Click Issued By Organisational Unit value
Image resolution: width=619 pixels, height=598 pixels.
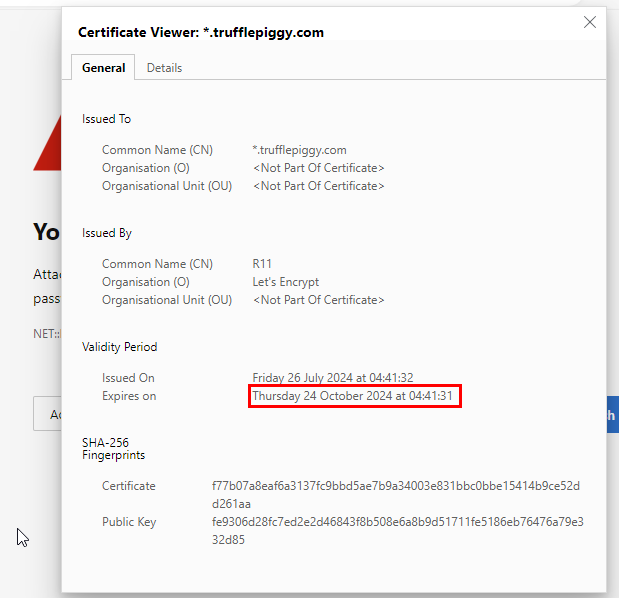pyautogui.click(x=318, y=300)
